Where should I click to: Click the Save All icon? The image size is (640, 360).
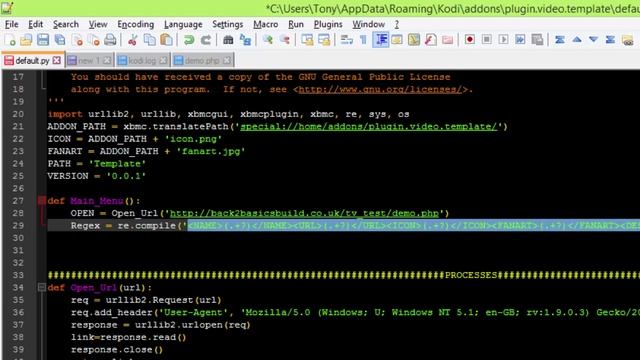pos(60,40)
